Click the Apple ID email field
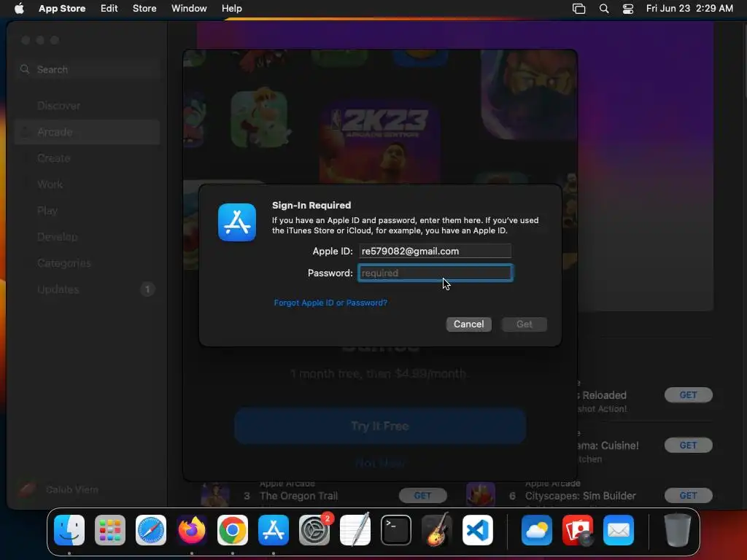The width and height of the screenshot is (747, 560). (435, 251)
